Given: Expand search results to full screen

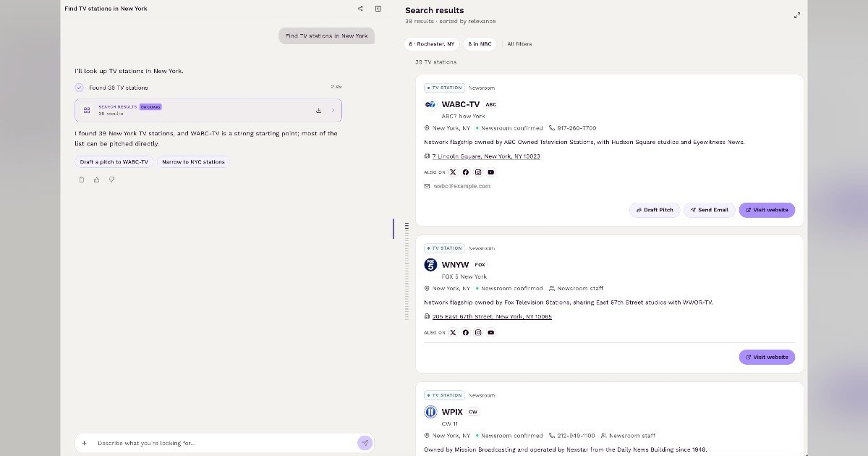Looking at the screenshot, I should click(x=797, y=15).
